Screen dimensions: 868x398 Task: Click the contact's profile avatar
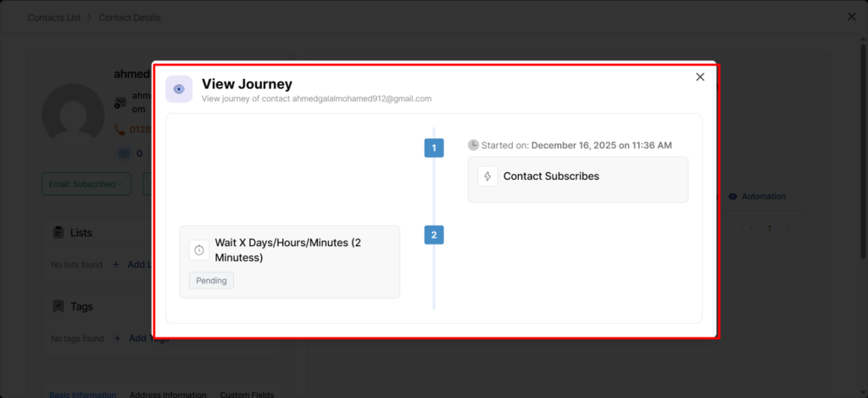pos(73,114)
